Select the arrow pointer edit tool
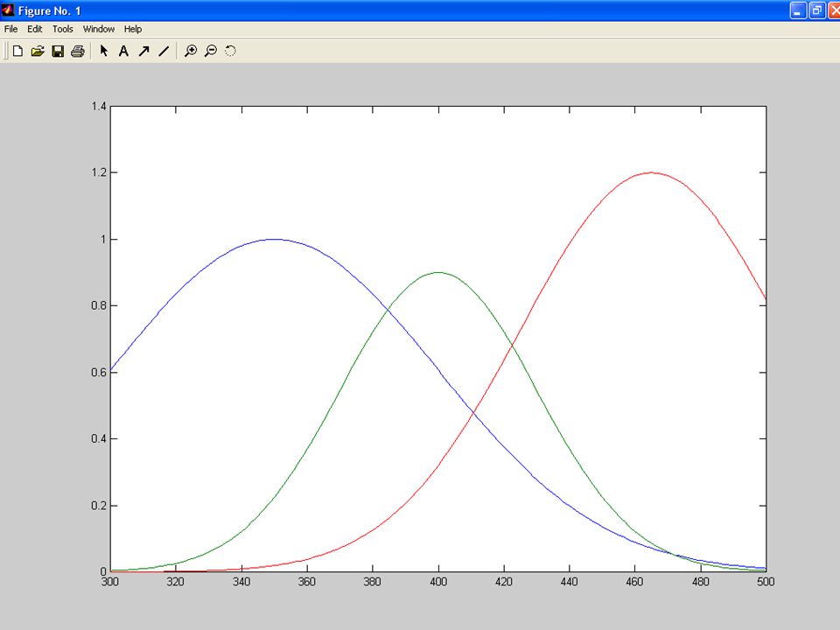Viewport: 840px width, 630px height. click(x=104, y=51)
